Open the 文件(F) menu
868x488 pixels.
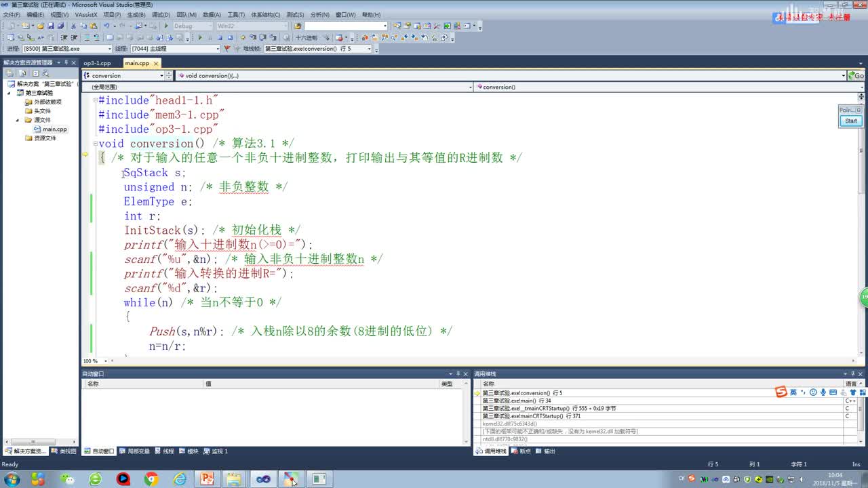pyautogui.click(x=11, y=14)
